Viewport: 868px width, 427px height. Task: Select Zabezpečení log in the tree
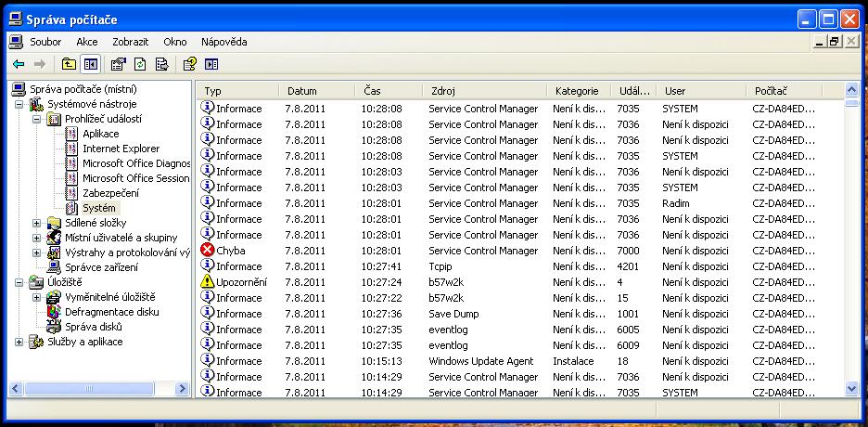(110, 193)
